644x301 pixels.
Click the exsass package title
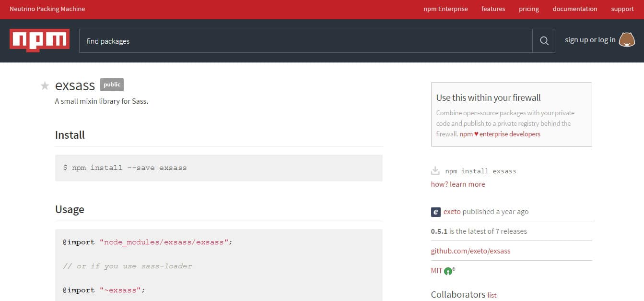click(x=75, y=85)
